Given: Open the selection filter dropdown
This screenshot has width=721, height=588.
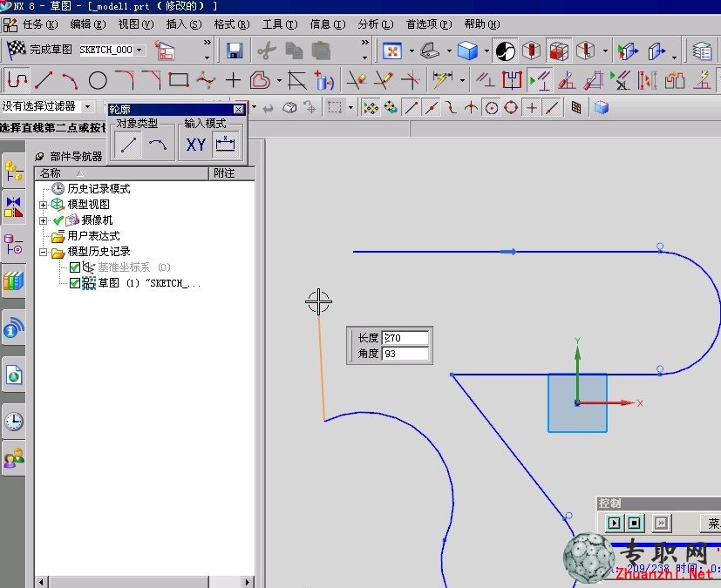Looking at the screenshot, I should (87, 107).
